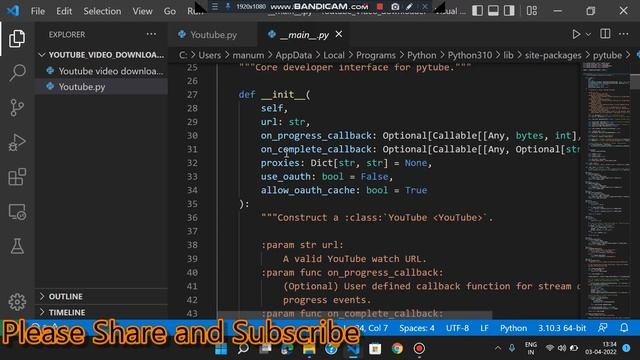The height and width of the screenshot is (360, 640).
Task: Stop the Bandicam recording red button
Action: 380,7
